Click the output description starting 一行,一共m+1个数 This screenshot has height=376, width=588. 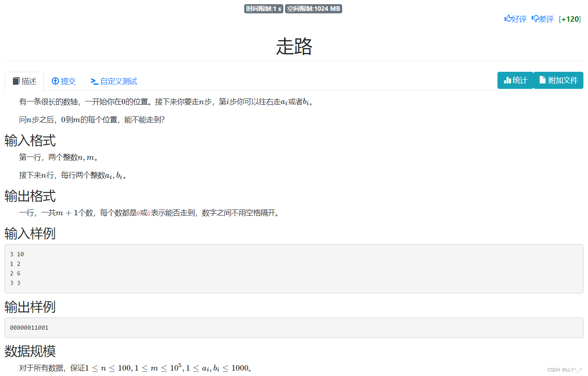[149, 213]
